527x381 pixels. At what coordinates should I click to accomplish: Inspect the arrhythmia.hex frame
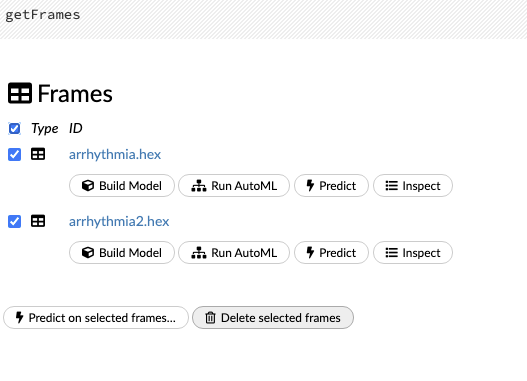click(x=413, y=185)
